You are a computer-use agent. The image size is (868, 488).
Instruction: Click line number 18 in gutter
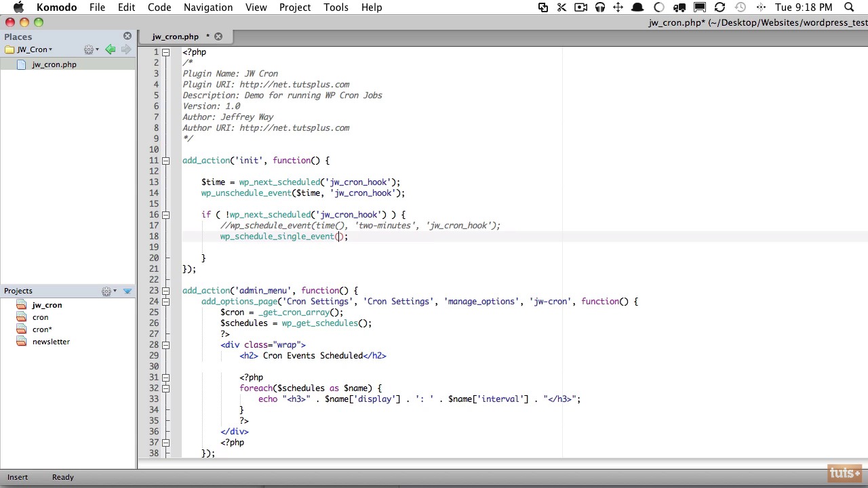pos(154,237)
